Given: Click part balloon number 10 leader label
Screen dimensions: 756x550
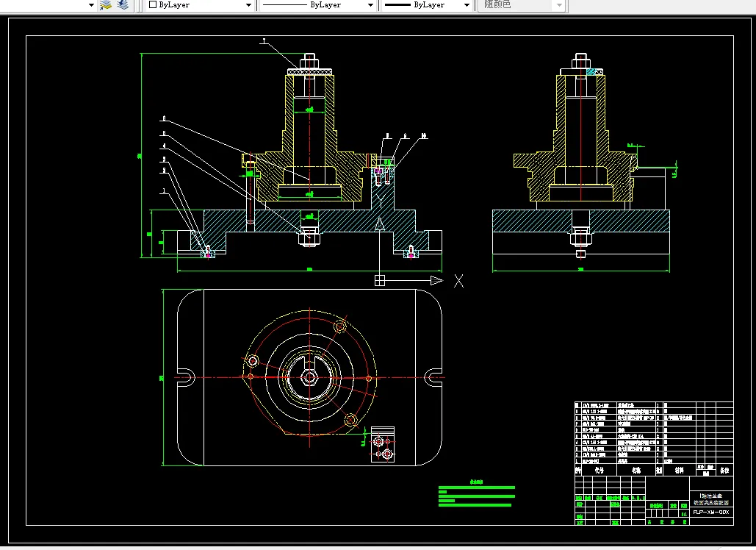Looking at the screenshot, I should 424,137.
